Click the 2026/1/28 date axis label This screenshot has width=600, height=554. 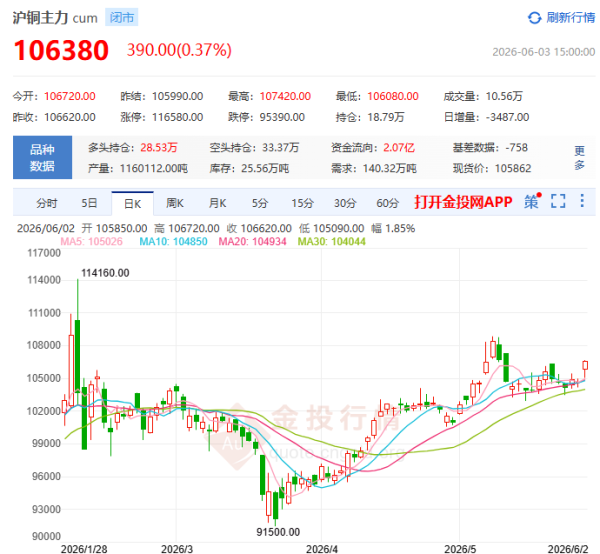pyautogui.click(x=84, y=549)
